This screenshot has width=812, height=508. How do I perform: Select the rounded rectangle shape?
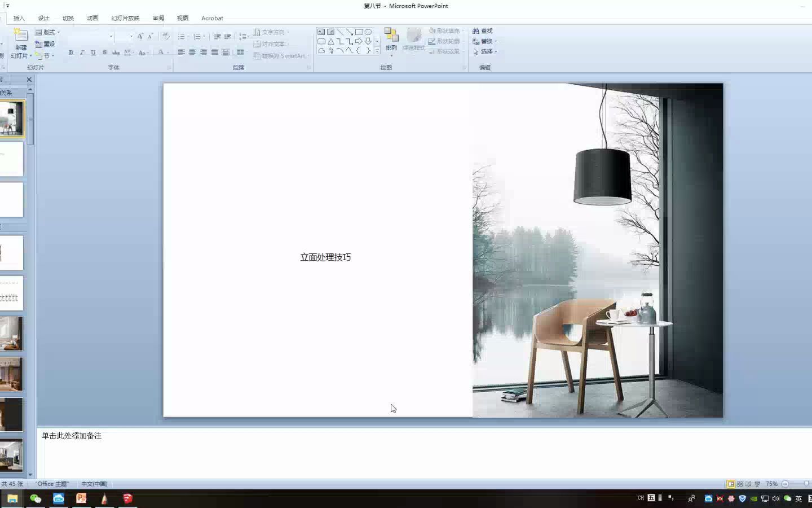pyautogui.click(x=321, y=41)
